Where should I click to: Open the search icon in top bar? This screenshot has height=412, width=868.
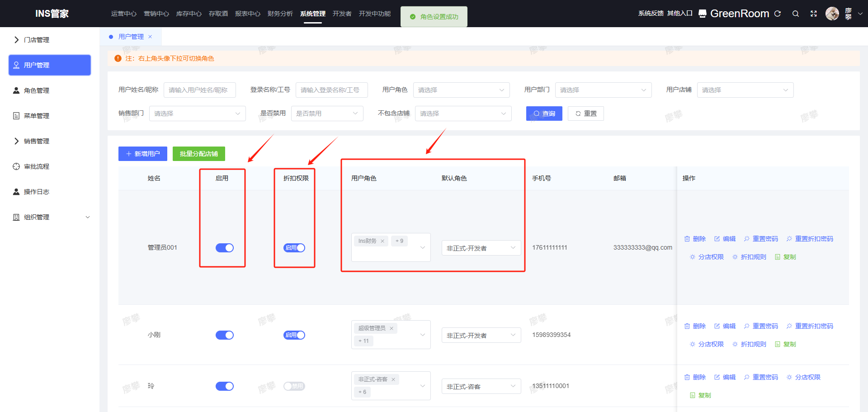tap(796, 14)
